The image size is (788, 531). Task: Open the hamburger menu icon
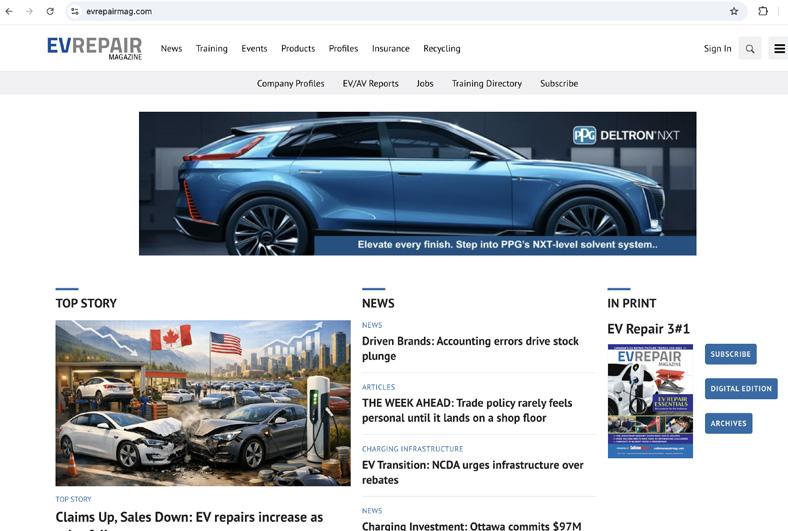click(x=779, y=48)
